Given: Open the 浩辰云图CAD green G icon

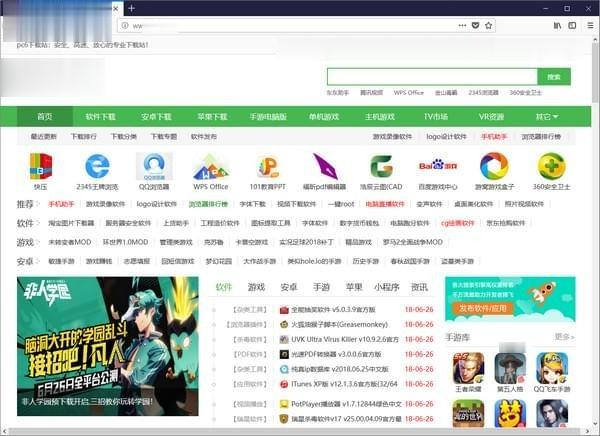Looking at the screenshot, I should (381, 167).
